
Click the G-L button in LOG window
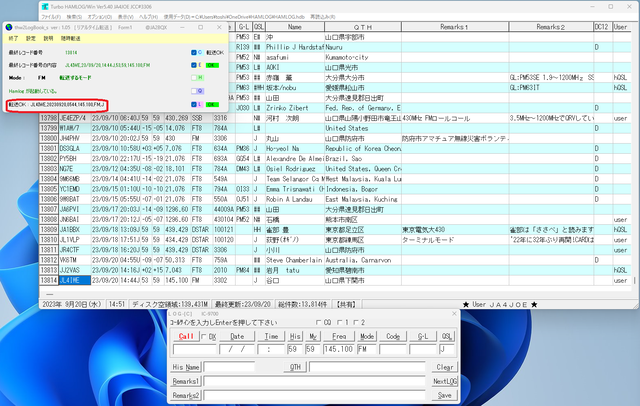tap(423, 336)
